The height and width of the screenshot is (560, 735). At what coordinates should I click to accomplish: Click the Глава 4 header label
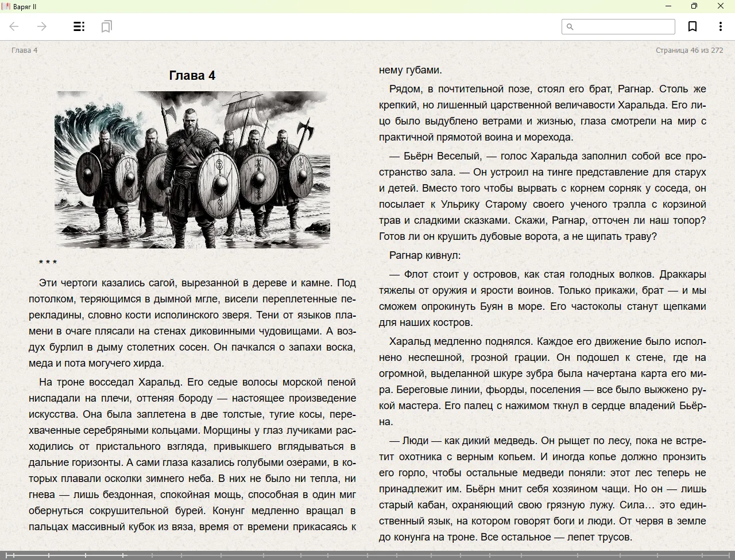24,50
